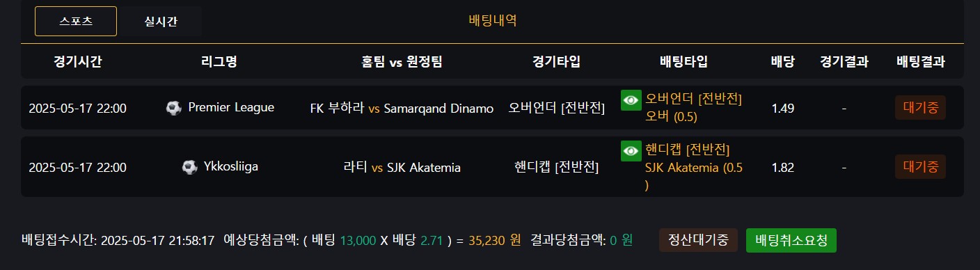Click the soccer ball icon beside Premier League
The width and height of the screenshot is (980, 270).
point(173,108)
